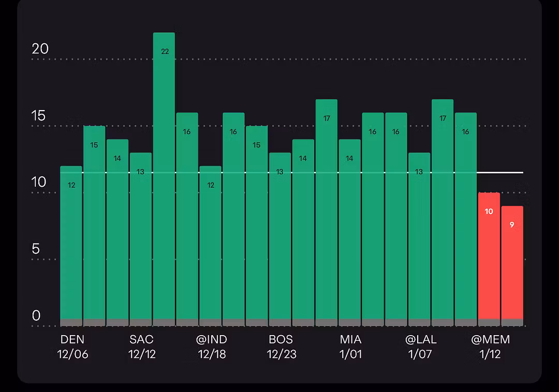Select the bar above the SAC 12/12 label
Image resolution: width=559 pixels, height=392 pixels.
pos(141,239)
